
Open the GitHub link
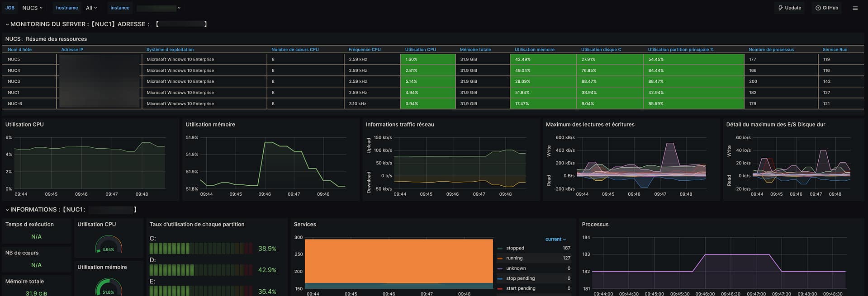[x=827, y=8]
